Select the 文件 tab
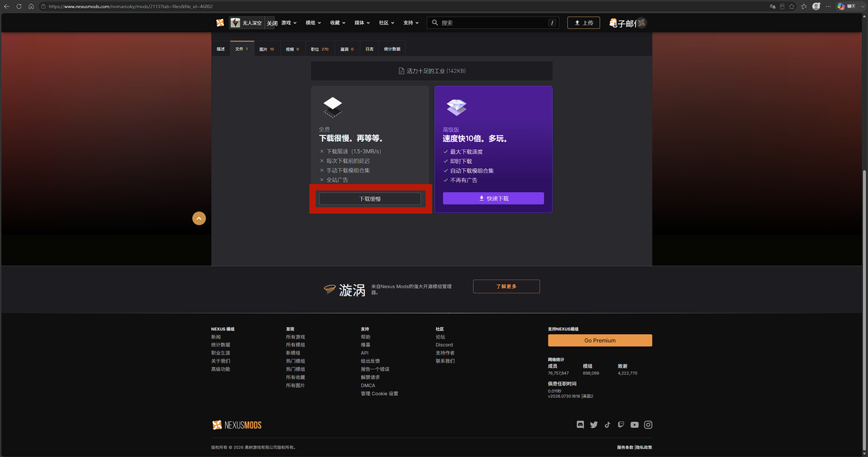 coord(242,49)
